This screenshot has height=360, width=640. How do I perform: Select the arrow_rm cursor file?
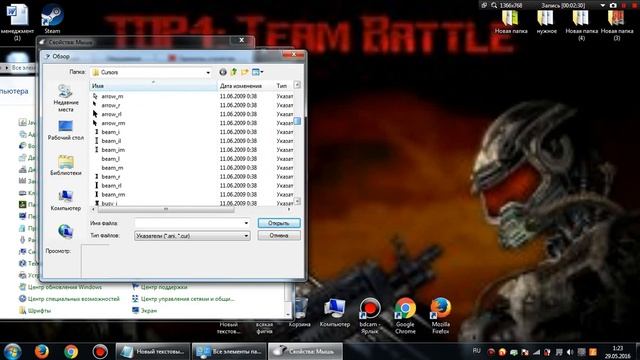(x=113, y=123)
